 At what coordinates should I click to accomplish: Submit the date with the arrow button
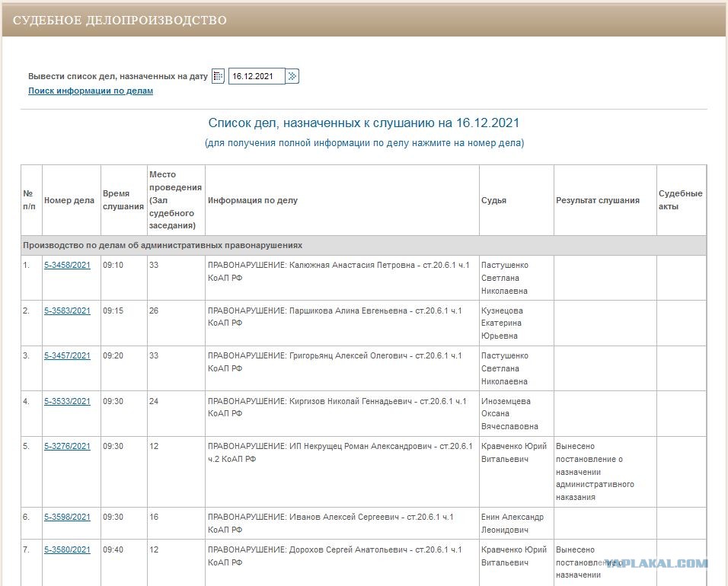coord(292,76)
